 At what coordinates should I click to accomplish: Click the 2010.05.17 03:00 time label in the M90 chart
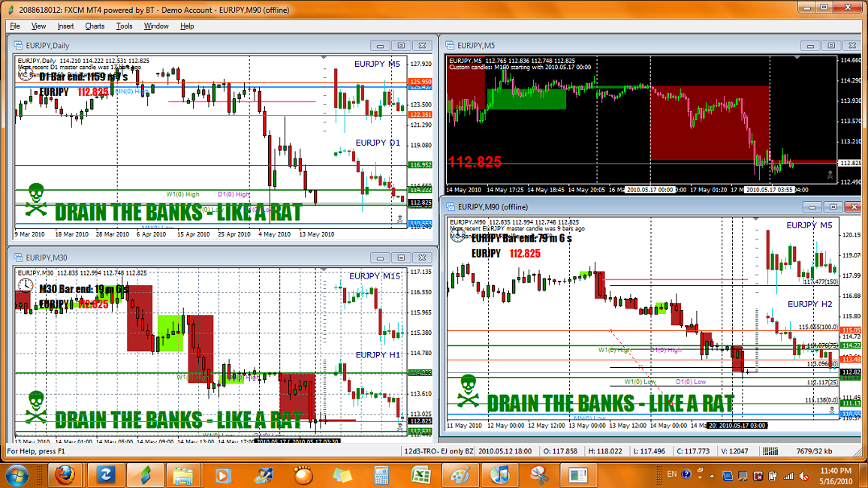(x=742, y=426)
